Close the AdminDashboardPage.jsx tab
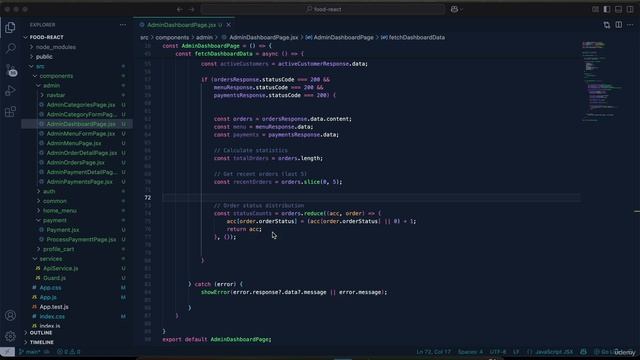Screen dimensions: 640x360 [229, 25]
